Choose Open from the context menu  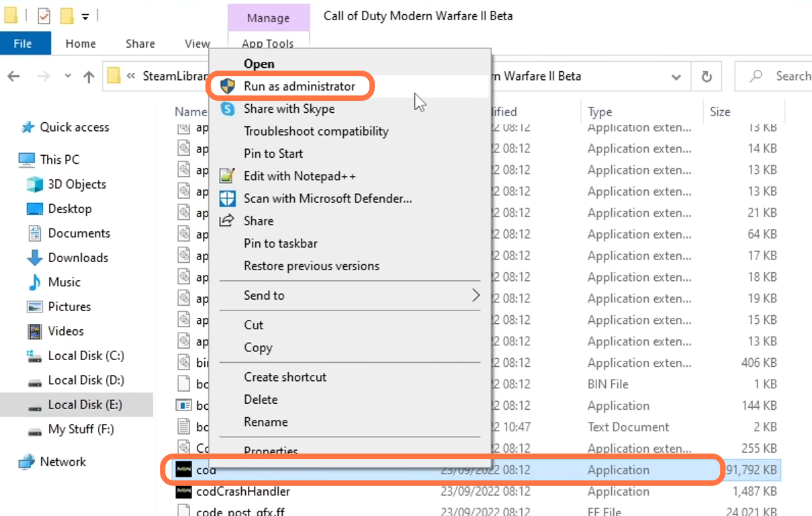(x=259, y=64)
